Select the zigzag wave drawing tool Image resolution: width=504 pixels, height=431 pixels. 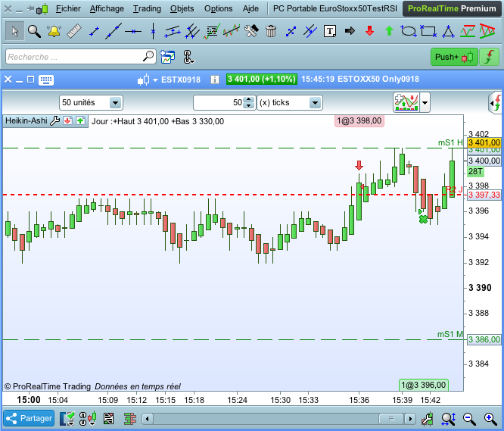click(x=232, y=31)
